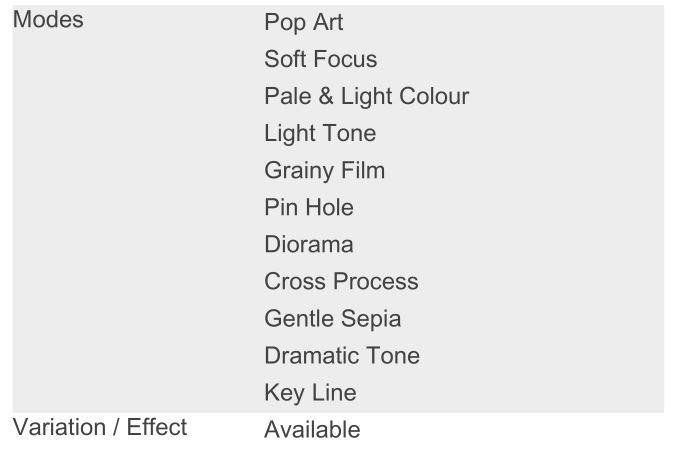Viewport: 676px width, 453px height.
Task: Click the Variation / Effect label
Action: tap(99, 427)
